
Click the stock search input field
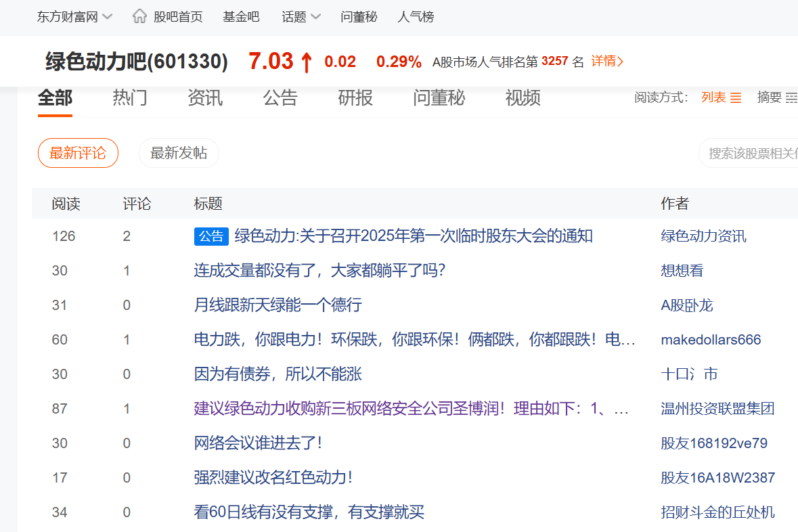pyautogui.click(x=748, y=153)
